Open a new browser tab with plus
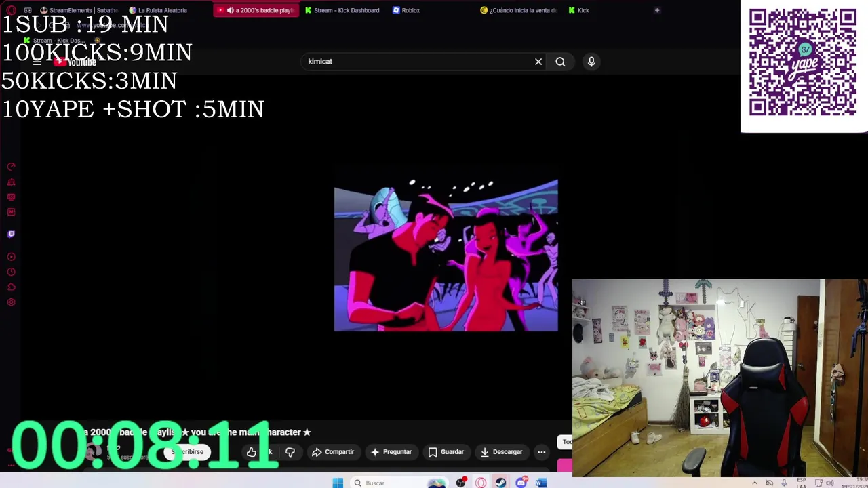The height and width of the screenshot is (488, 868). [657, 10]
